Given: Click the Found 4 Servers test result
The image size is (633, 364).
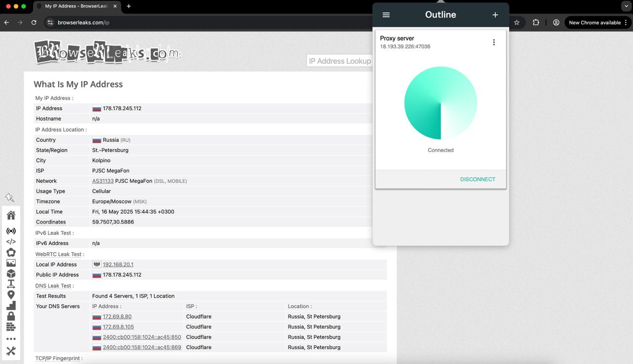Looking at the screenshot, I should tap(133, 296).
